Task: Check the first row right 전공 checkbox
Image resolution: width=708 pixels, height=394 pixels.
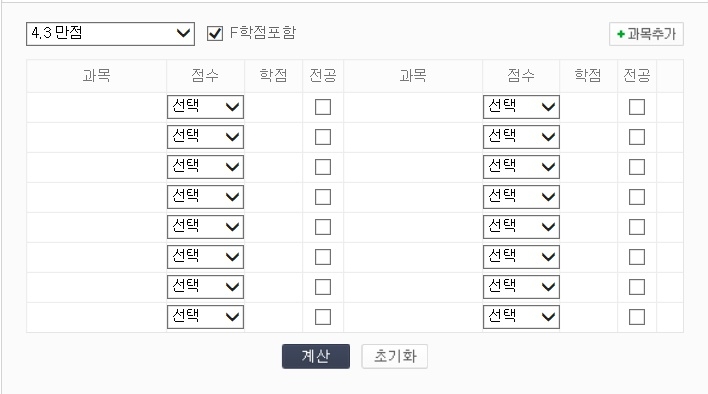Action: click(x=637, y=107)
